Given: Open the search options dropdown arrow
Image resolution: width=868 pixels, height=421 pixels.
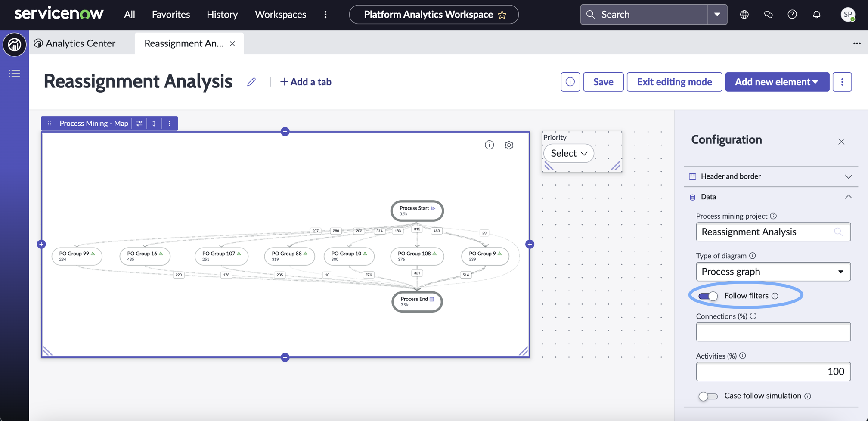Looking at the screenshot, I should click(717, 15).
